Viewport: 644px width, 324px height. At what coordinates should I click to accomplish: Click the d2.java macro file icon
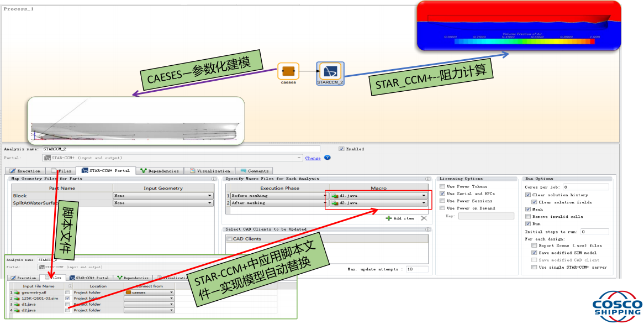click(335, 203)
